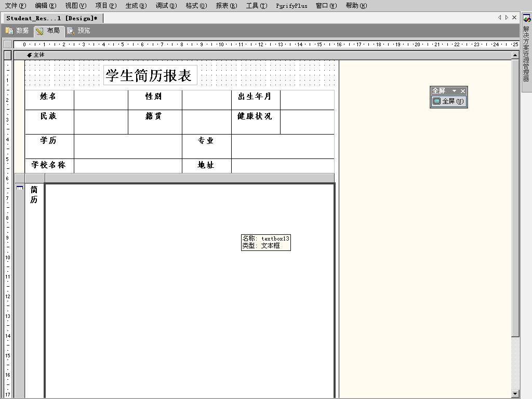Select the 健康状况 label cell
This screenshot has height=399, width=532.
point(256,122)
